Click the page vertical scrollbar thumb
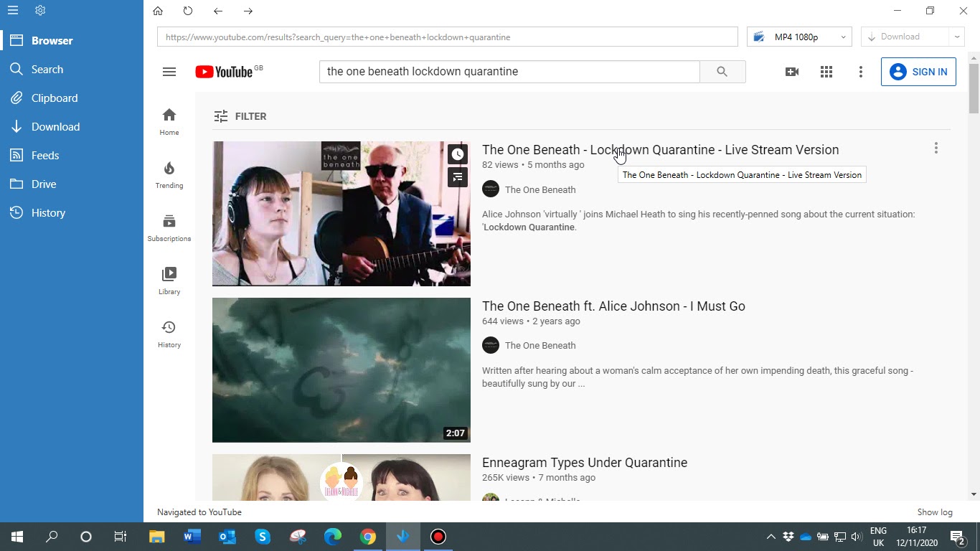The height and width of the screenshot is (551, 980). 974,88
